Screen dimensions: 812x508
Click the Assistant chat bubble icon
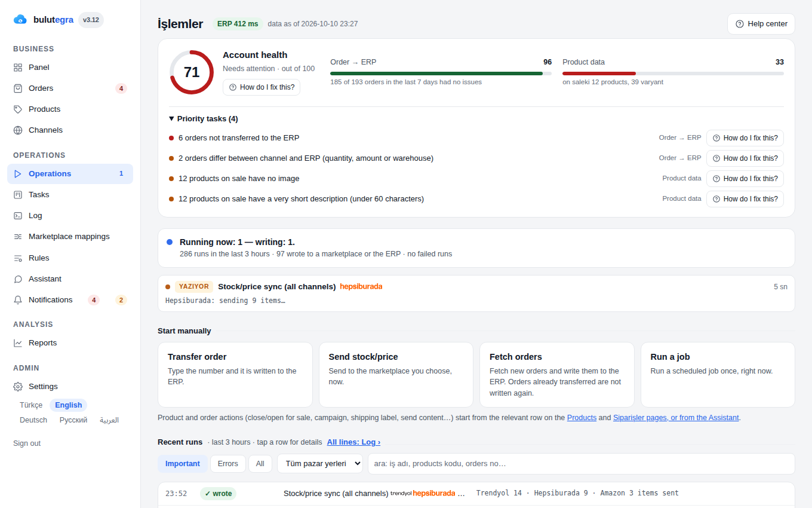coord(18,279)
